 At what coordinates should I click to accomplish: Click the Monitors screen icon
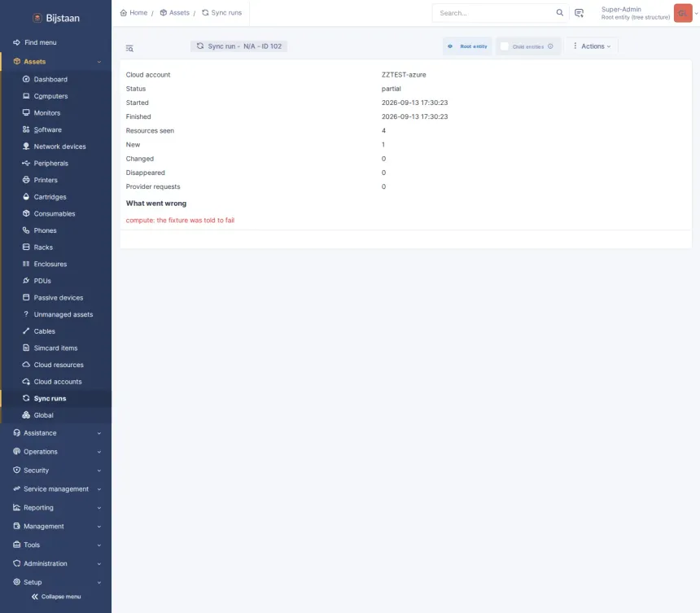(26, 112)
